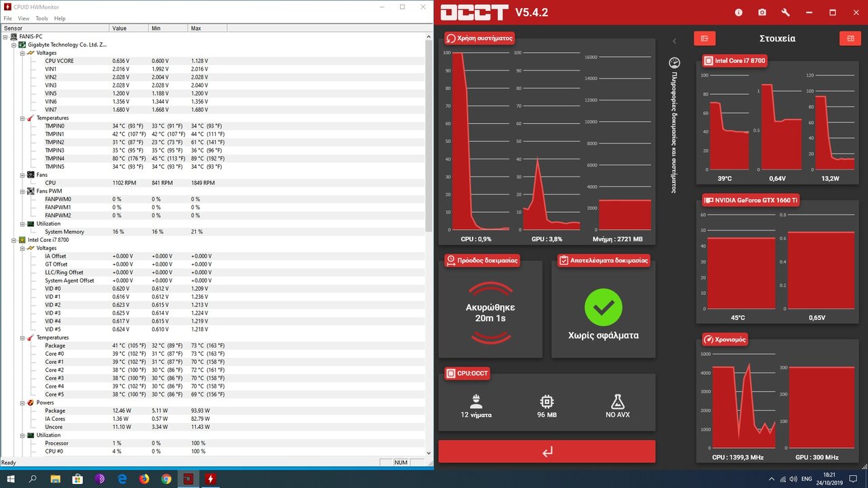
Task: Click the ENG language indicator
Action: coord(808,479)
